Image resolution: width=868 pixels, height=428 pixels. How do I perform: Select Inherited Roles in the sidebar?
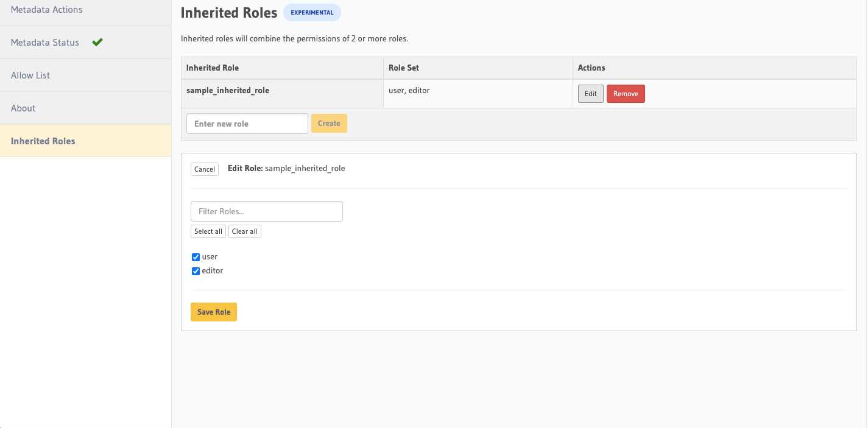click(x=43, y=141)
